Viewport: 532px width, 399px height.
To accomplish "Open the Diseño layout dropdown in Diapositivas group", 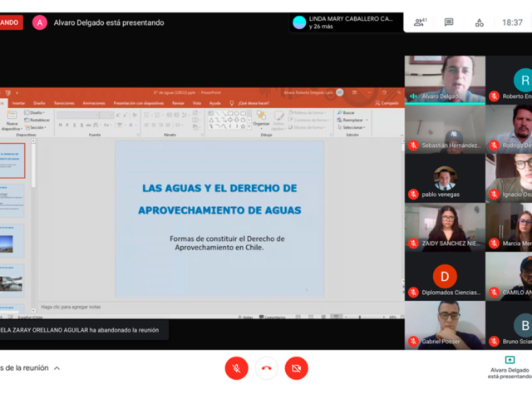I will coord(35,113).
